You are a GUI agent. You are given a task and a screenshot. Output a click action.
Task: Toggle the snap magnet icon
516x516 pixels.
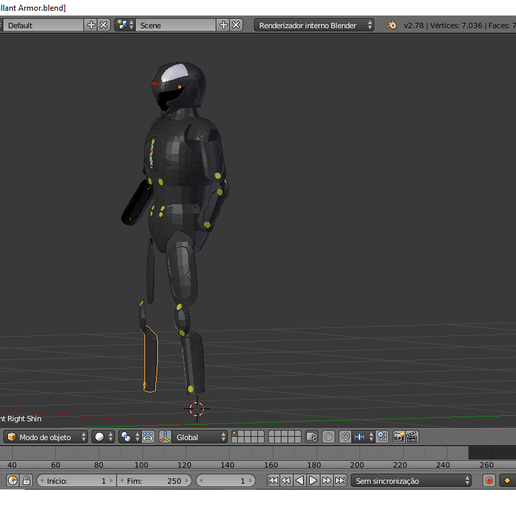pos(345,437)
